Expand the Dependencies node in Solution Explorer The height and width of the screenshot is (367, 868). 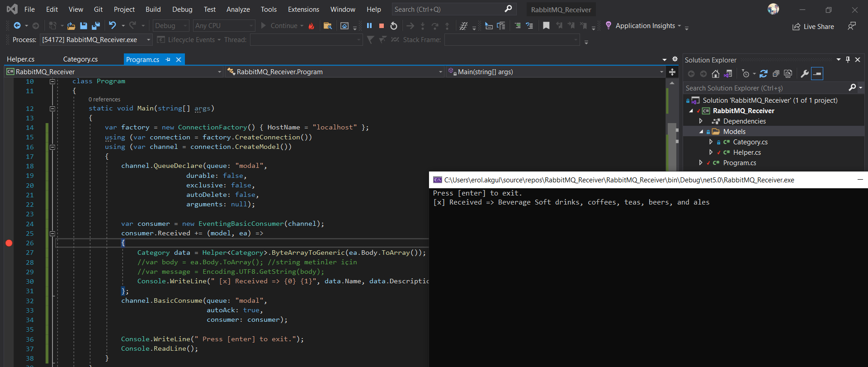click(x=701, y=121)
